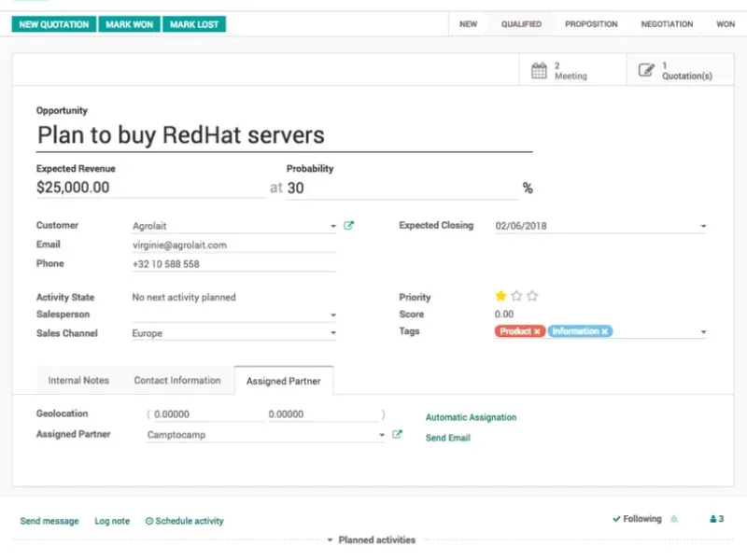This screenshot has height=560, width=747.
Task: Expand the Customer dropdown
Action: [333, 226]
